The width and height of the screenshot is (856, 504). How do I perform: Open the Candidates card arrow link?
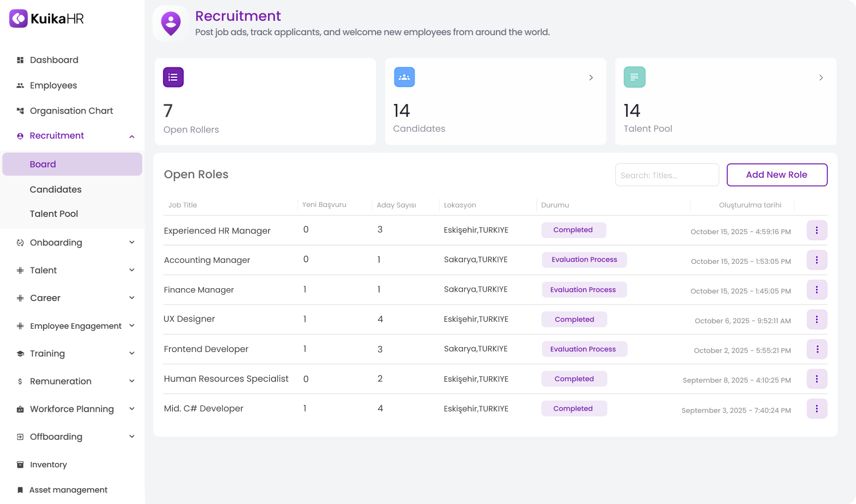[x=591, y=77]
